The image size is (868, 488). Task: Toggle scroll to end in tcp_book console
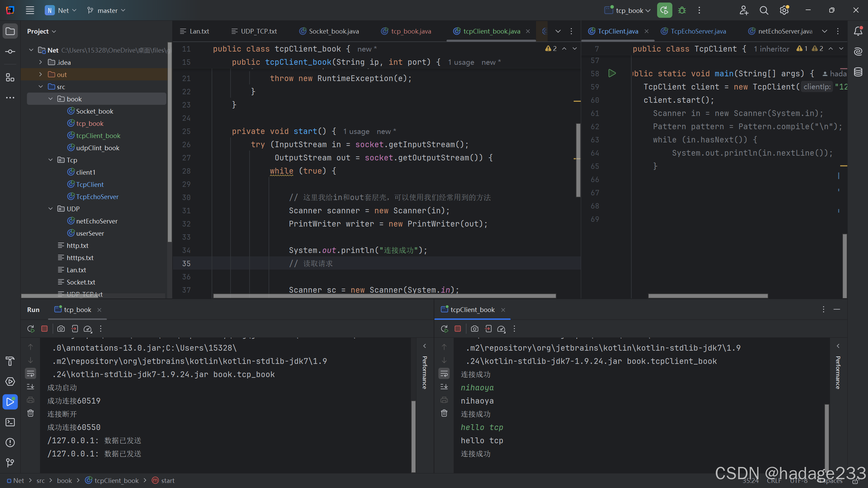click(x=31, y=387)
